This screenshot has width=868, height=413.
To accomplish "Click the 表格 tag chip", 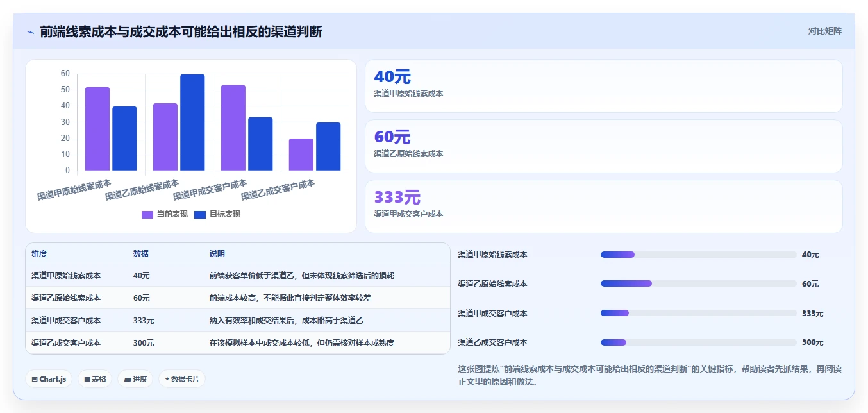I will (x=95, y=379).
